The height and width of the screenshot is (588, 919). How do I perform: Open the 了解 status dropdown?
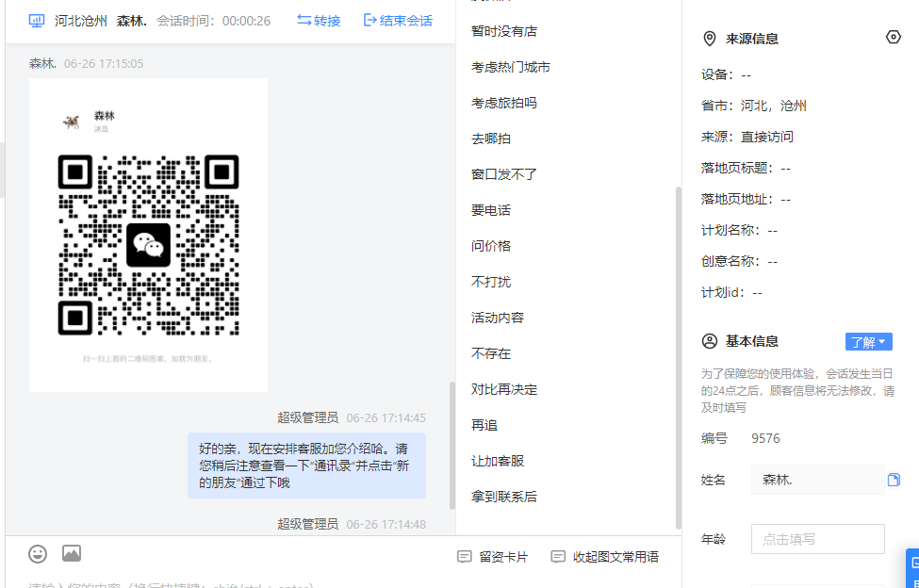pyautogui.click(x=869, y=342)
